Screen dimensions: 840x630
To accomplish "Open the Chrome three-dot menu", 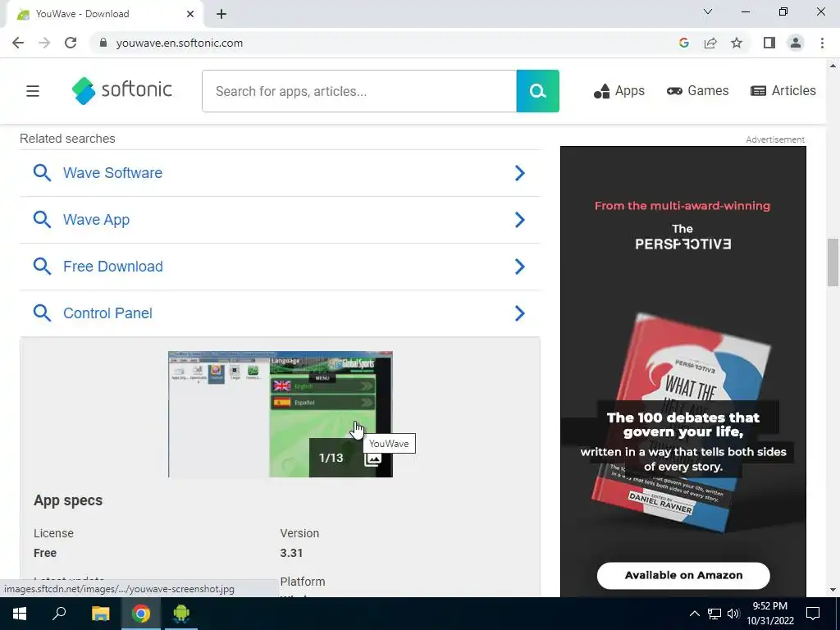I will click(x=822, y=43).
